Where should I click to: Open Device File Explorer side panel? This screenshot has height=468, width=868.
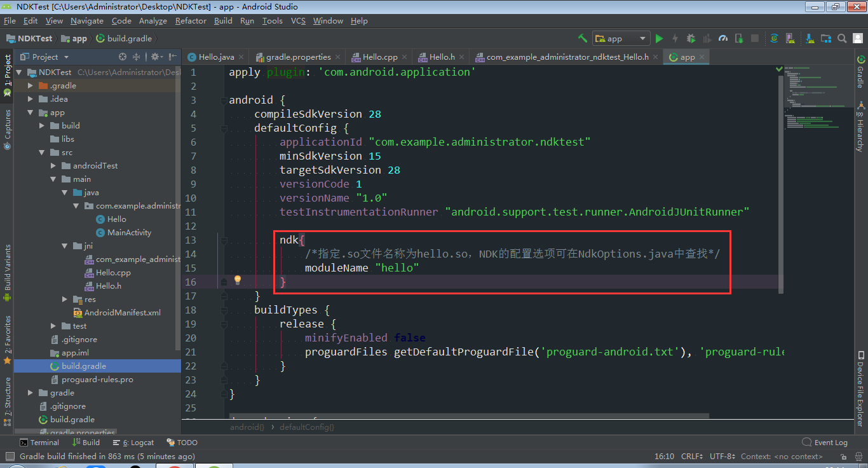pos(860,388)
